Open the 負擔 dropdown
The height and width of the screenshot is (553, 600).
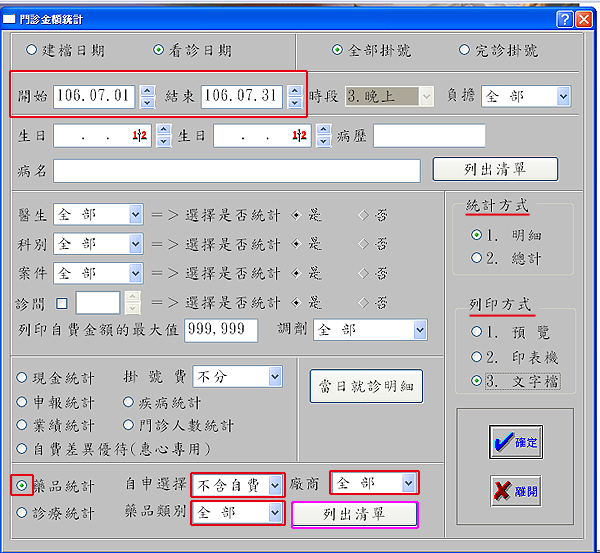pyautogui.click(x=563, y=97)
